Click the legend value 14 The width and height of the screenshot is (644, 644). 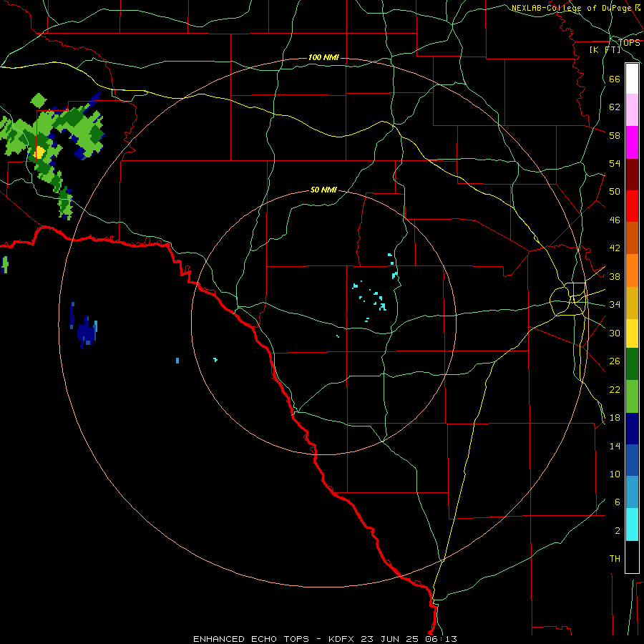[x=615, y=446]
